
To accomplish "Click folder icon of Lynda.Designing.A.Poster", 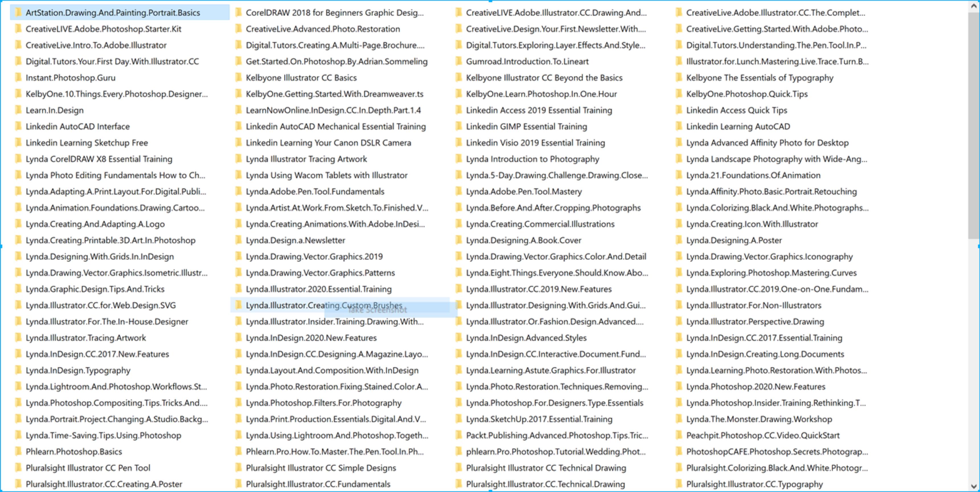I will (x=679, y=240).
